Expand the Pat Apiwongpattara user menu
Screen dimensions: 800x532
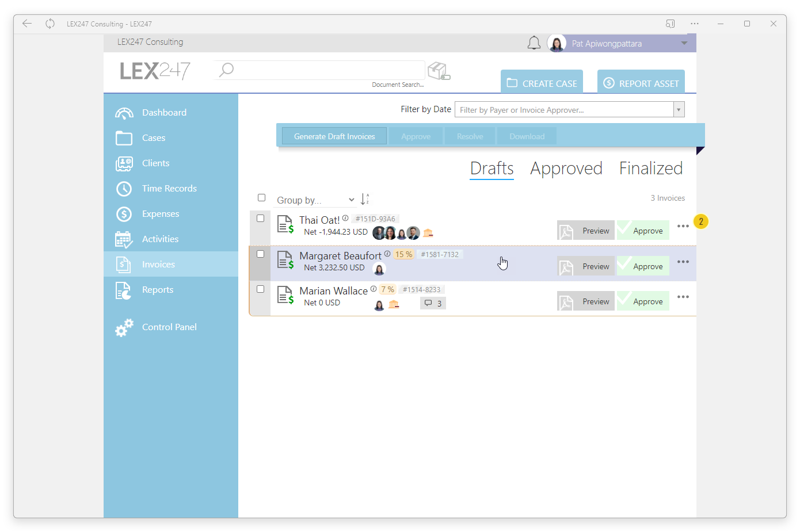pos(684,43)
